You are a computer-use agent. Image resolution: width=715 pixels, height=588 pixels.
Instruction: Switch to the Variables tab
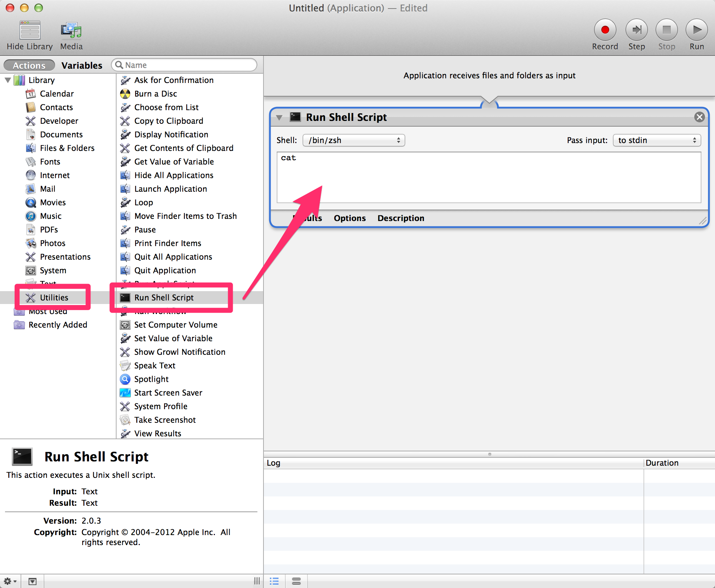click(x=82, y=65)
